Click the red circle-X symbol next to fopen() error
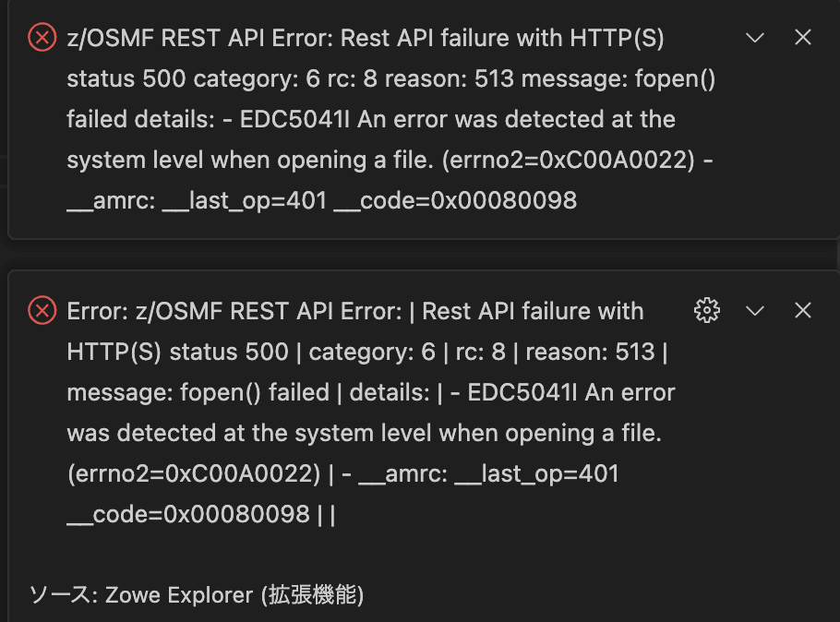Screen dimensions: 840x622 pos(40,37)
